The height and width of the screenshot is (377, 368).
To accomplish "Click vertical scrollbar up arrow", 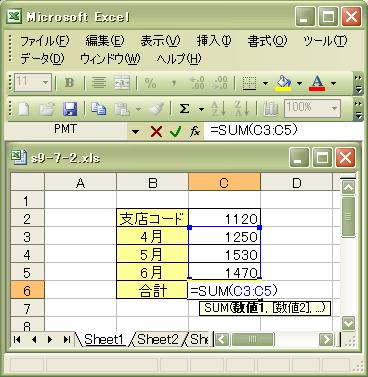I will click(x=349, y=187).
